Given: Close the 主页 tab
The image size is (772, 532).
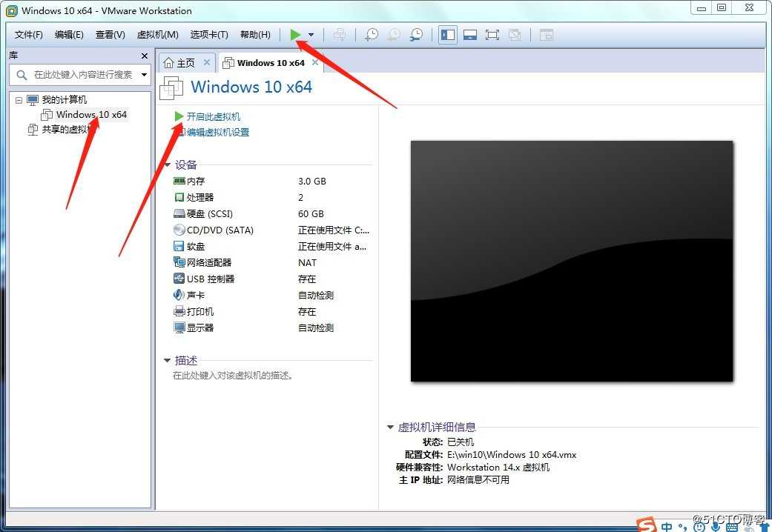Looking at the screenshot, I should 207,62.
